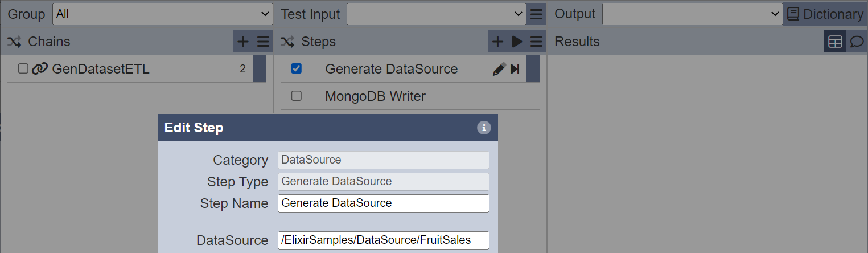
Task: Show Results messages speech bubble icon
Action: pos(857,42)
